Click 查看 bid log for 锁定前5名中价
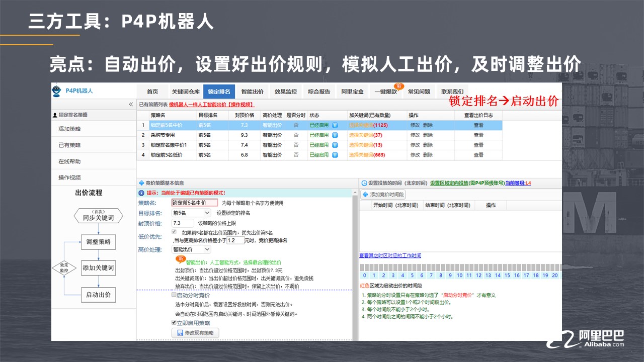Image resolution: width=644 pixels, height=362 pixels. (x=478, y=125)
